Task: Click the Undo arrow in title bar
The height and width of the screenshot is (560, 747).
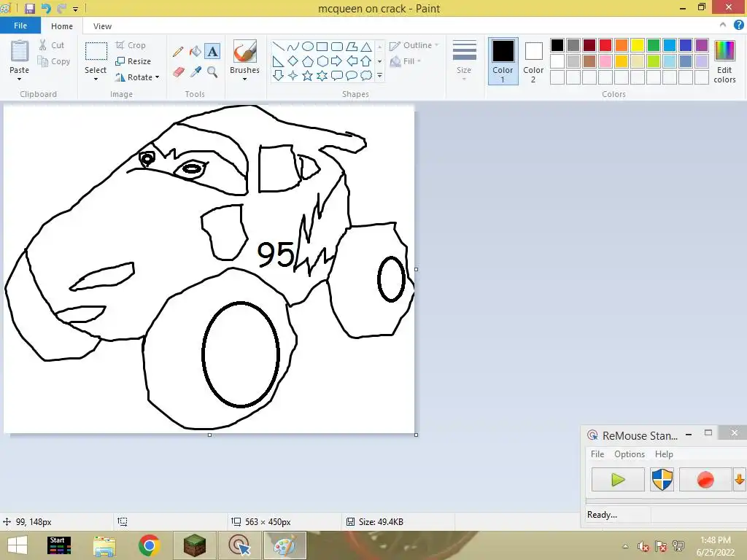Action: click(46, 9)
